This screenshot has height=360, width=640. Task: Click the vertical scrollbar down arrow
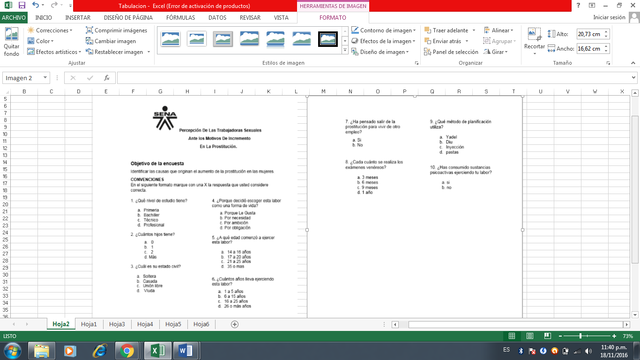[x=635, y=315]
